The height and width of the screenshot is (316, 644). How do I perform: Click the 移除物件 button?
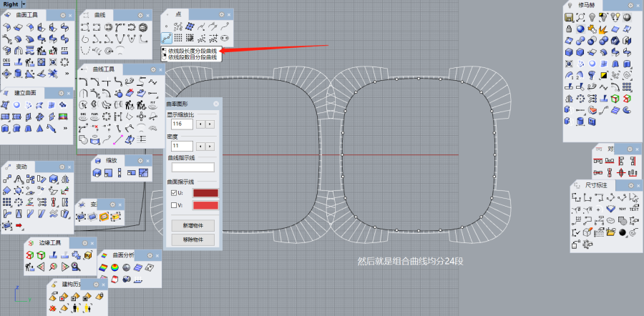tap(193, 240)
